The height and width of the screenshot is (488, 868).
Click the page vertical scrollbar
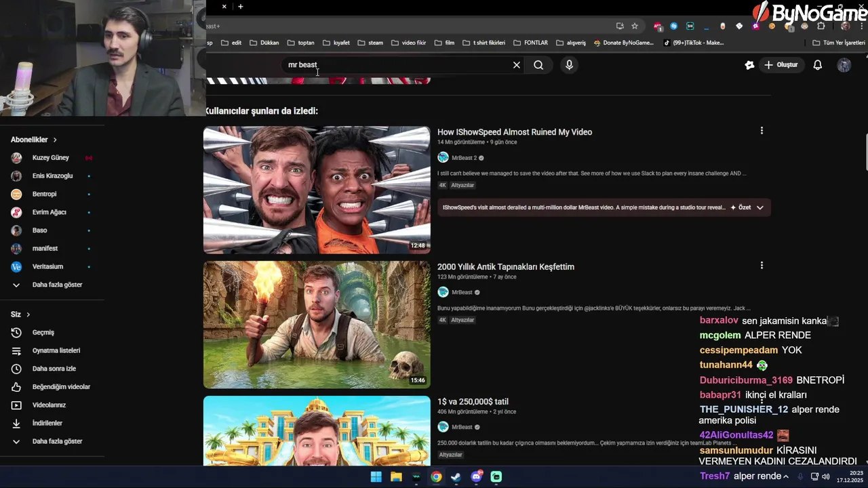[x=865, y=153]
